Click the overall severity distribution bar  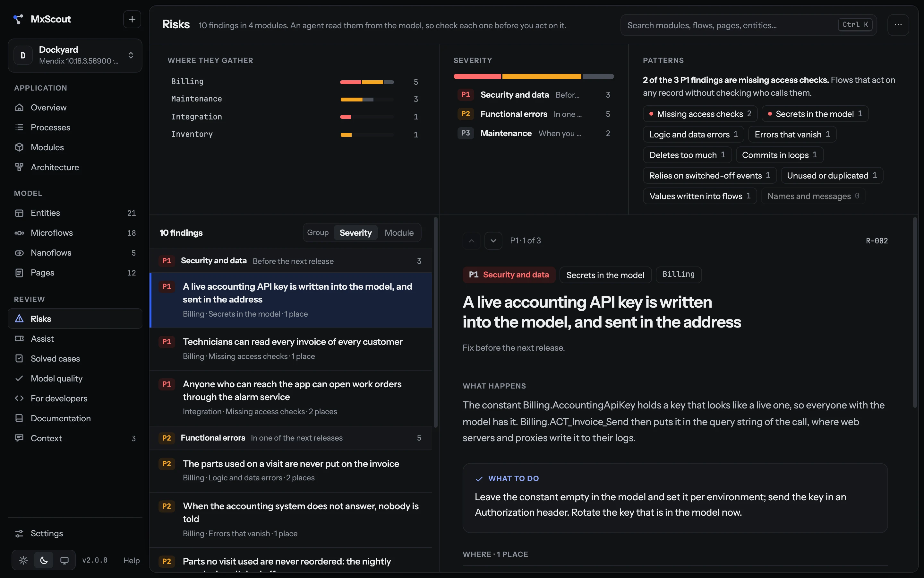pos(534,76)
